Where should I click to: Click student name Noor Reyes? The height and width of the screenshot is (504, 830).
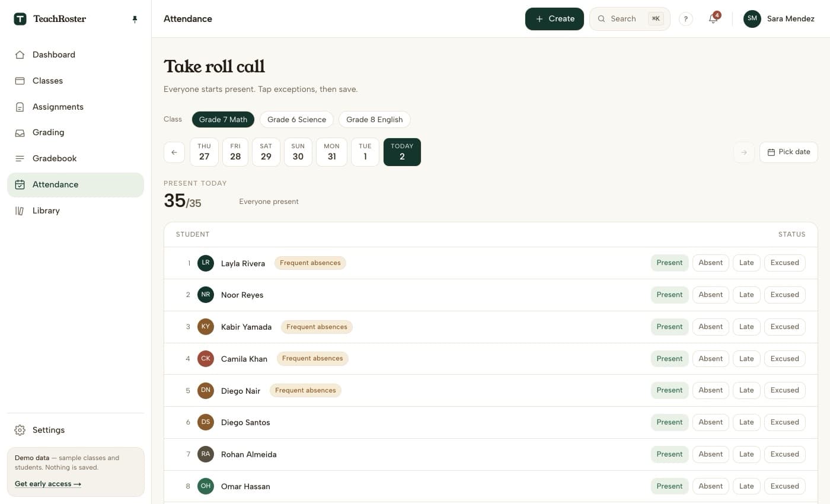coord(242,295)
